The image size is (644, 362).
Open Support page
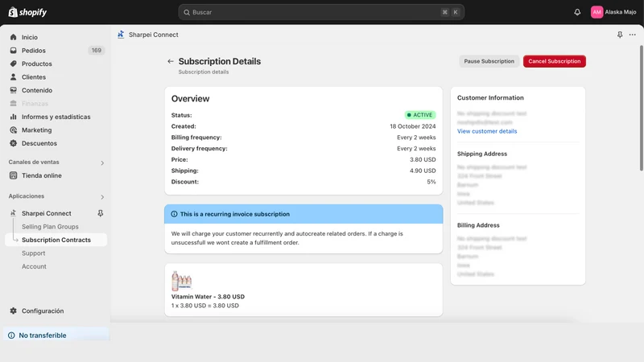(33, 253)
